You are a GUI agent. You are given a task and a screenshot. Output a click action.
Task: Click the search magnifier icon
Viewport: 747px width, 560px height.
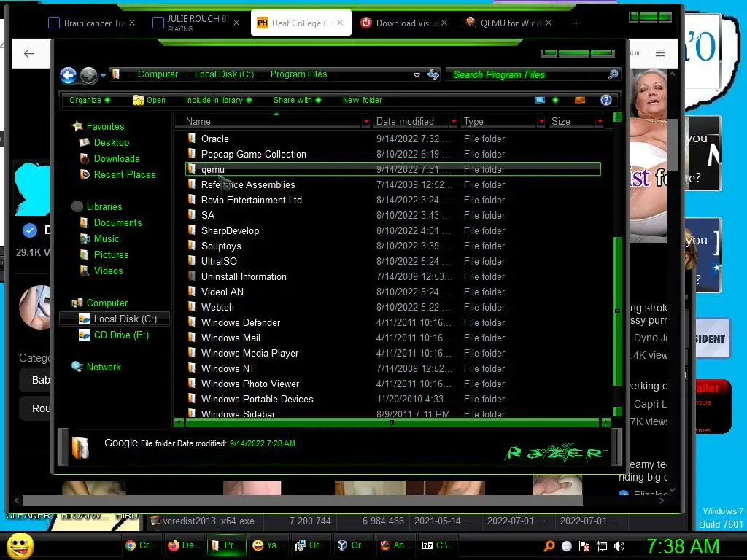point(613,74)
